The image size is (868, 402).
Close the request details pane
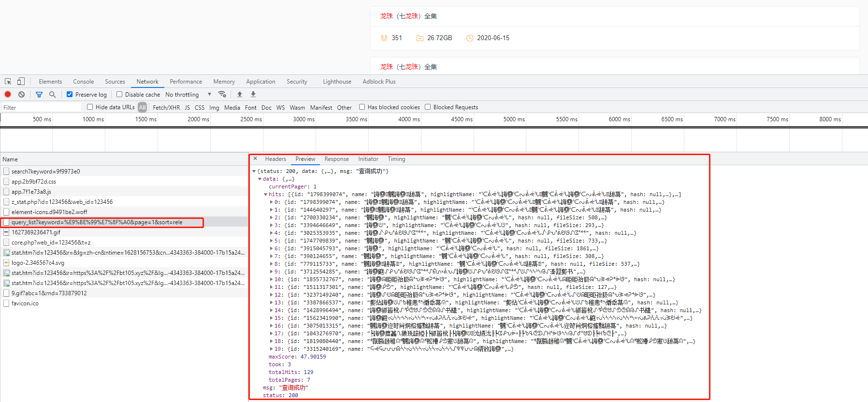255,159
